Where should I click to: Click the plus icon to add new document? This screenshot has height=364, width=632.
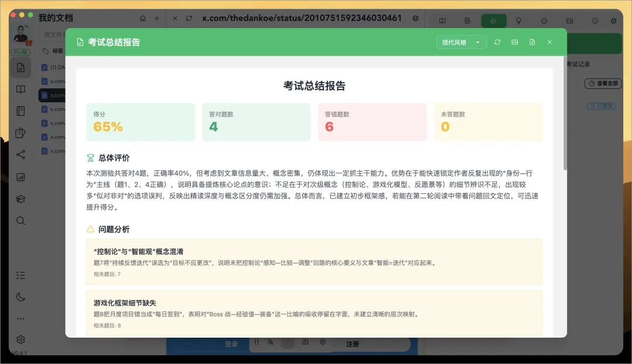[x=156, y=19]
